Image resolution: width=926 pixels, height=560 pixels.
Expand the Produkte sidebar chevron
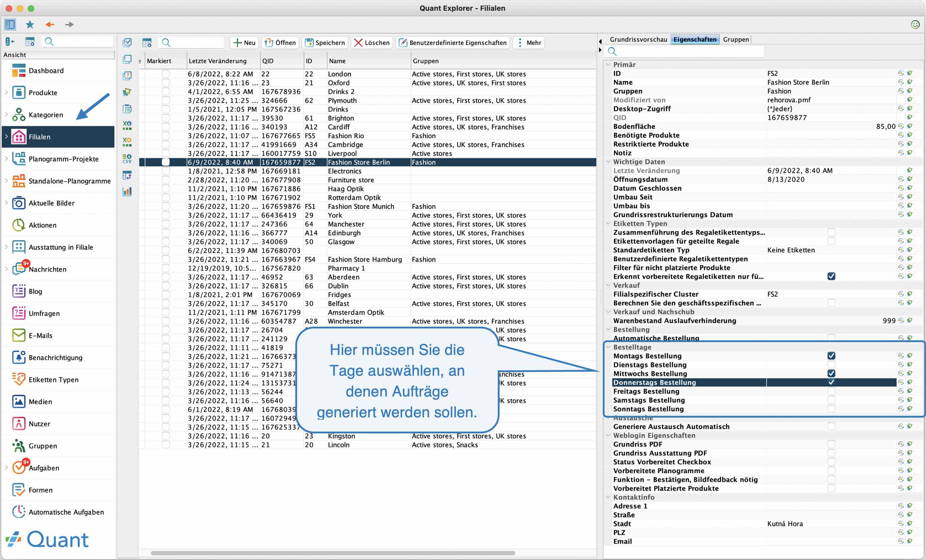6,92
